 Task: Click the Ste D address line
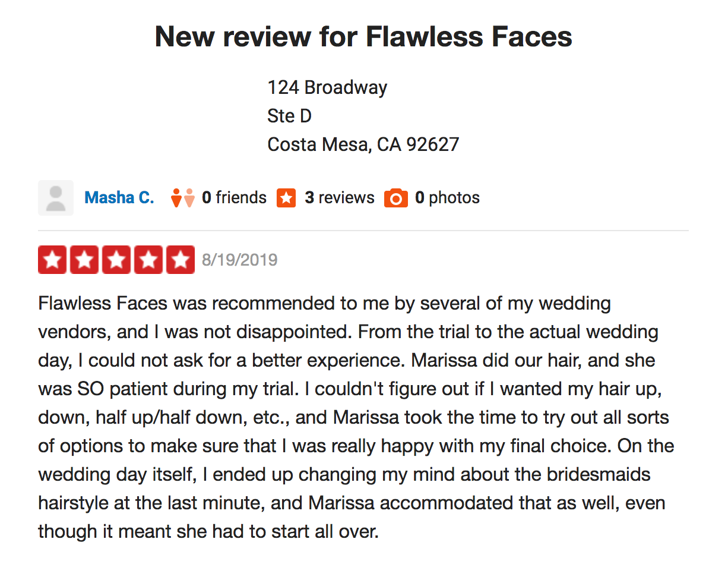[x=289, y=116]
